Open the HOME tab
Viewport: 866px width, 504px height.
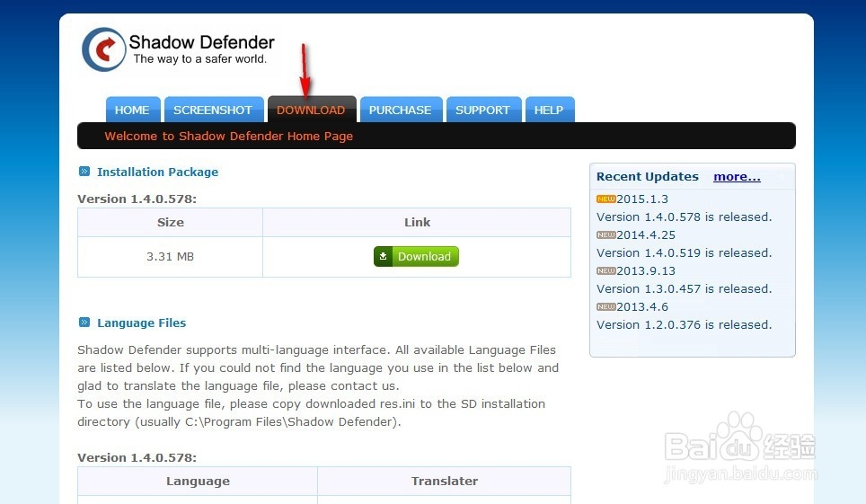(133, 110)
